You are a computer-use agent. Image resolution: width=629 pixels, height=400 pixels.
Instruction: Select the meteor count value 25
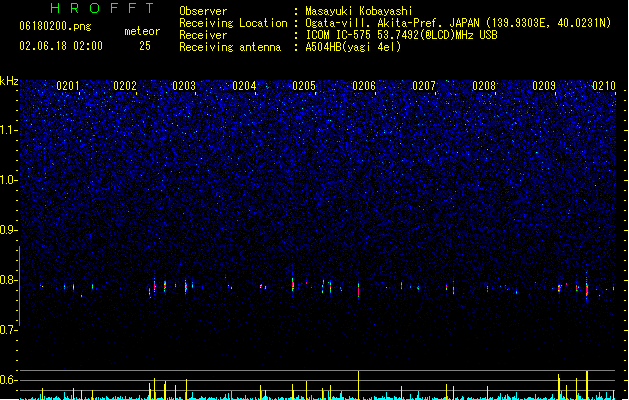point(145,46)
